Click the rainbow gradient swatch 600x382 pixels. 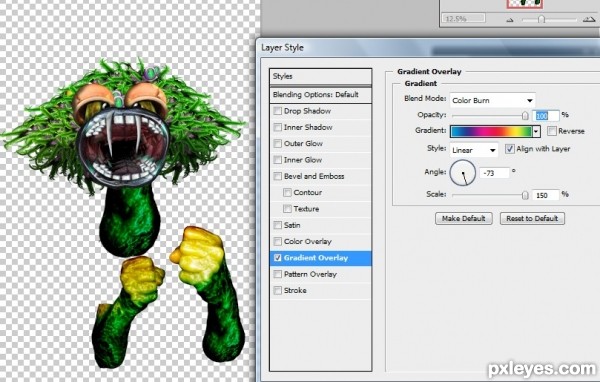[491, 131]
